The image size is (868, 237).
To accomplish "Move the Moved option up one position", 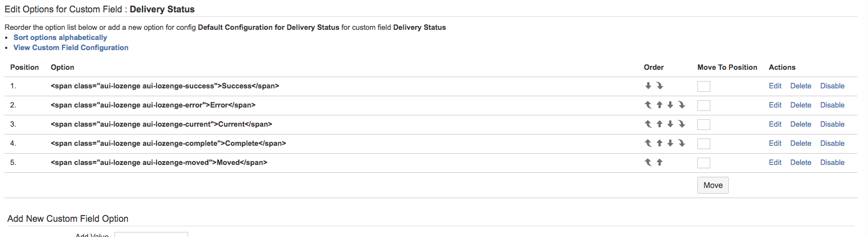I will click(660, 163).
